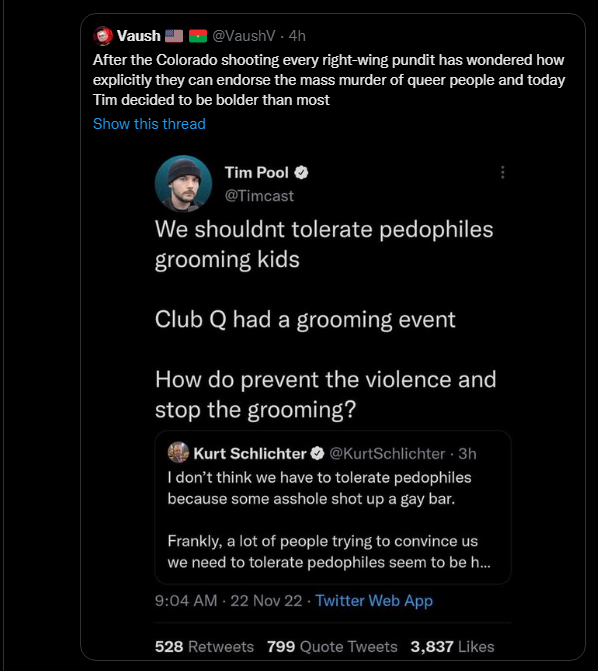598x671 pixels.
Task: Click Tim Pool's verified badge
Action: click(x=301, y=172)
